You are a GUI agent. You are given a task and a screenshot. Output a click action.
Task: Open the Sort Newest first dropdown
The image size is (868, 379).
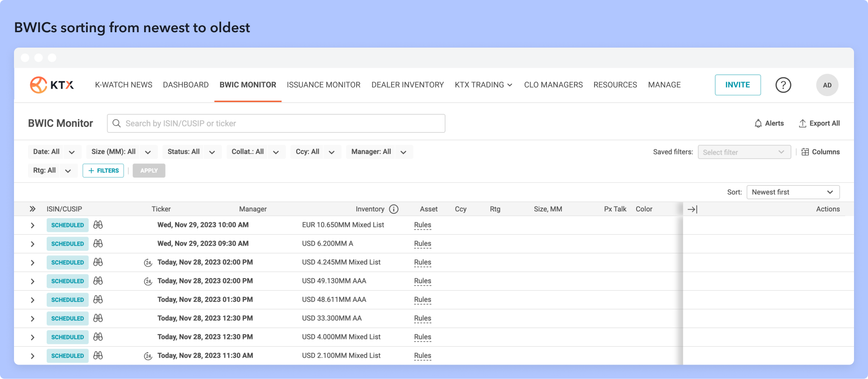point(793,192)
